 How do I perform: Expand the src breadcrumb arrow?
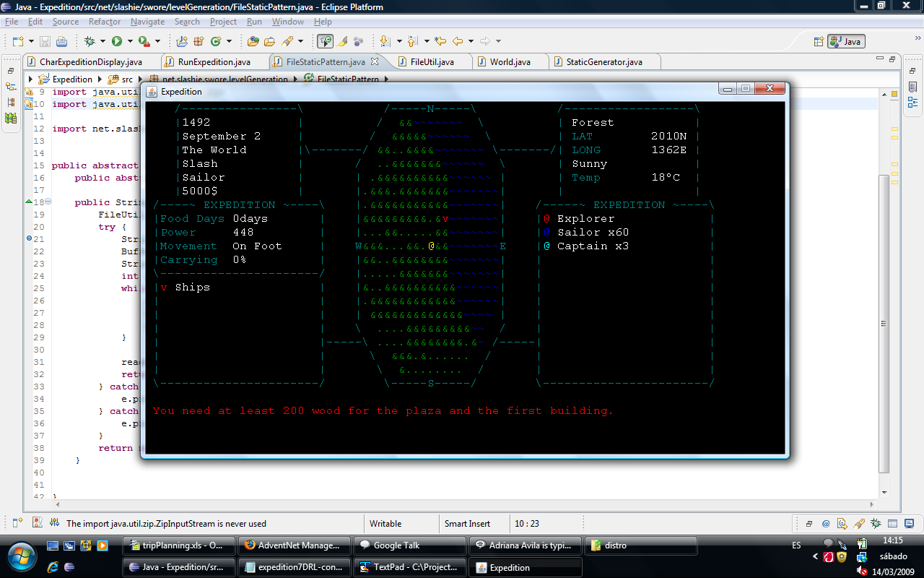tap(139, 79)
